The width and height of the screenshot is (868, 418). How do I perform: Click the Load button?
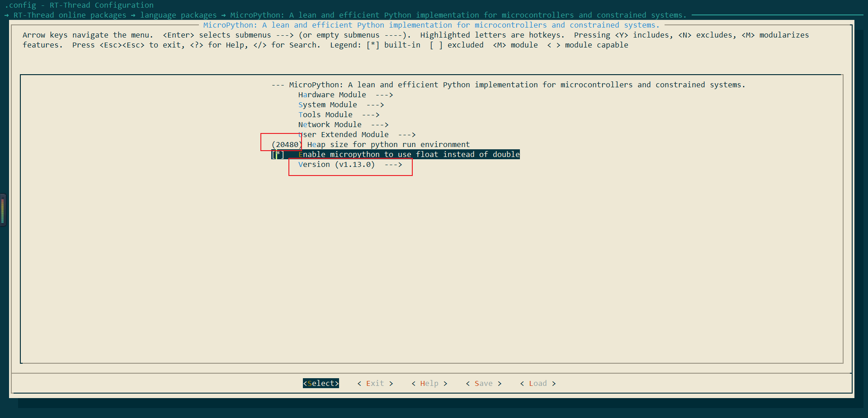pyautogui.click(x=538, y=383)
